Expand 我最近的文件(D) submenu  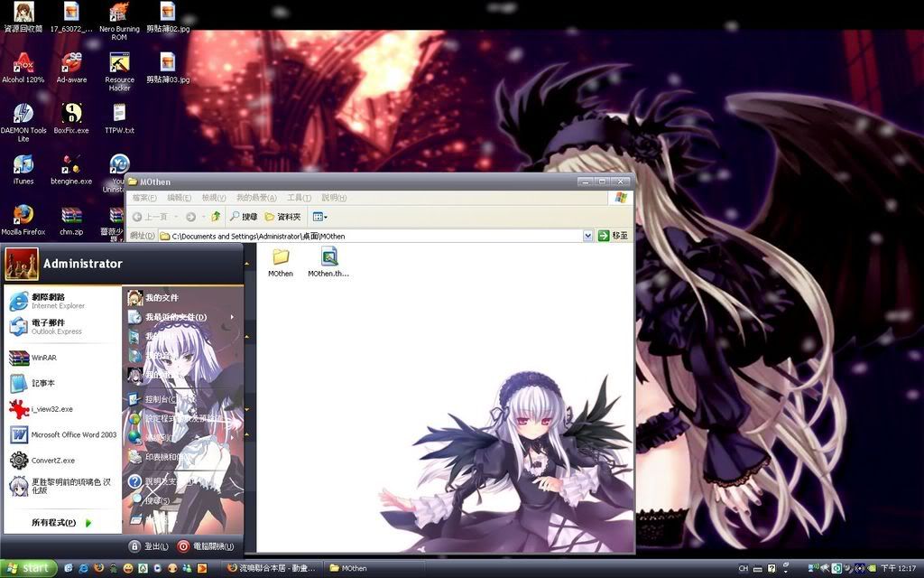(182, 317)
